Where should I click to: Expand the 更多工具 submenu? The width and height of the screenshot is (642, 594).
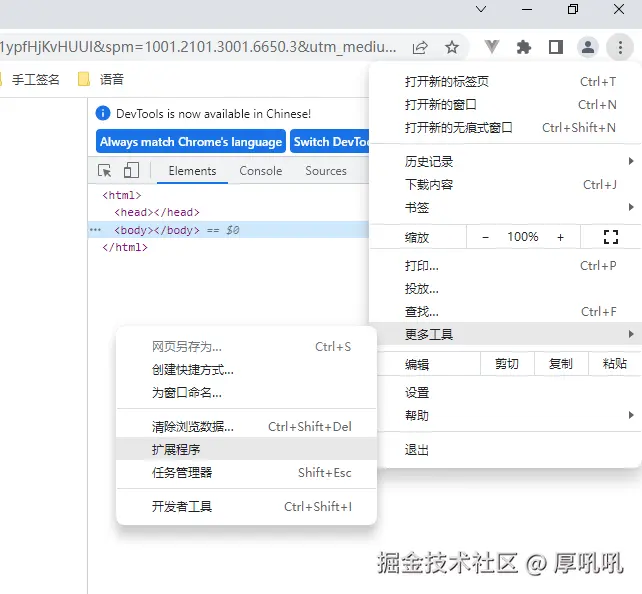point(505,334)
